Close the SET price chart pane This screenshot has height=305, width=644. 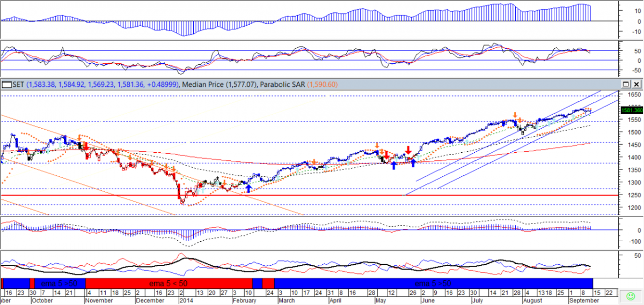636,84
